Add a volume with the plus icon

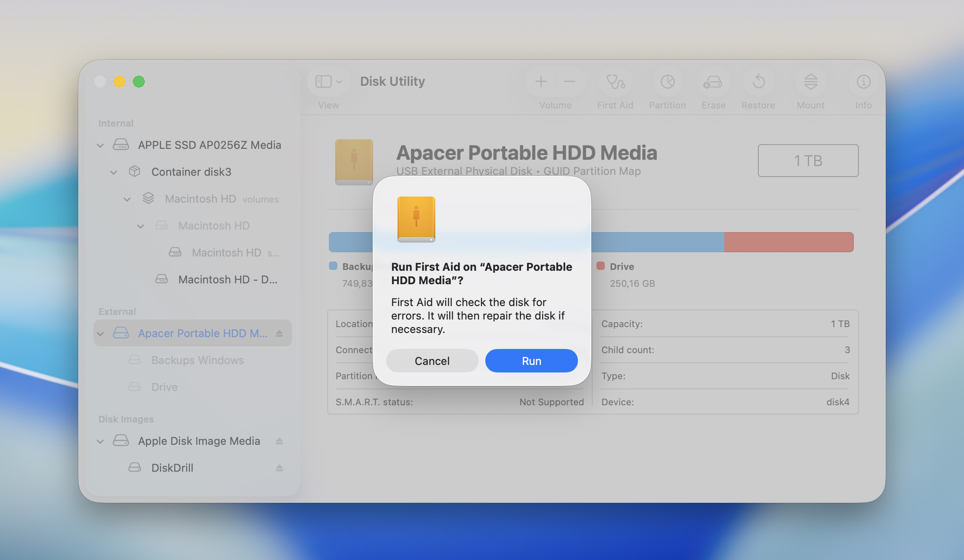[541, 82]
